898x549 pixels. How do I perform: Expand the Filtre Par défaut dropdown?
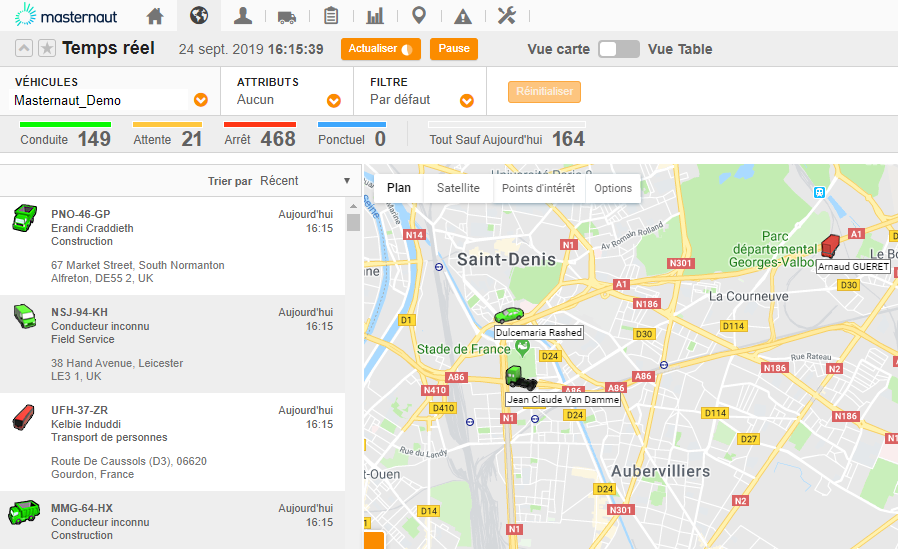pos(467,101)
